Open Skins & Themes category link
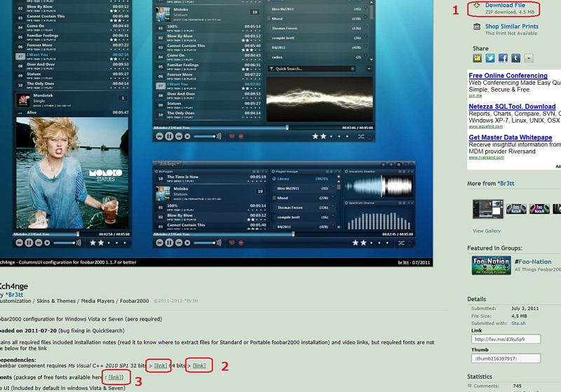561x392 pixels. [56, 301]
